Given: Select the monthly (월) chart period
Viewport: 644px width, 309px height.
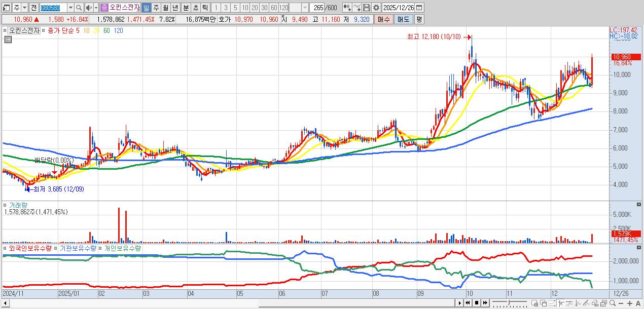Looking at the screenshot, I should click(x=165, y=8).
